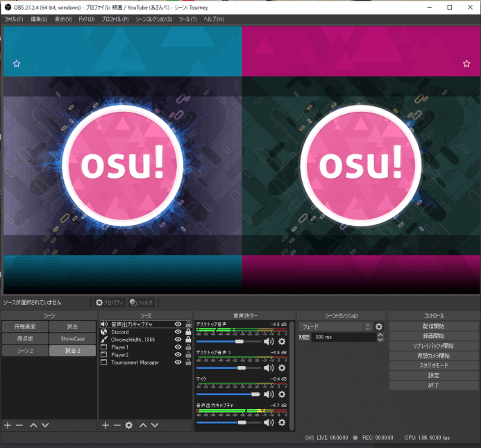Hide the Player2 source
This screenshot has height=448, width=481.
pyautogui.click(x=178, y=355)
